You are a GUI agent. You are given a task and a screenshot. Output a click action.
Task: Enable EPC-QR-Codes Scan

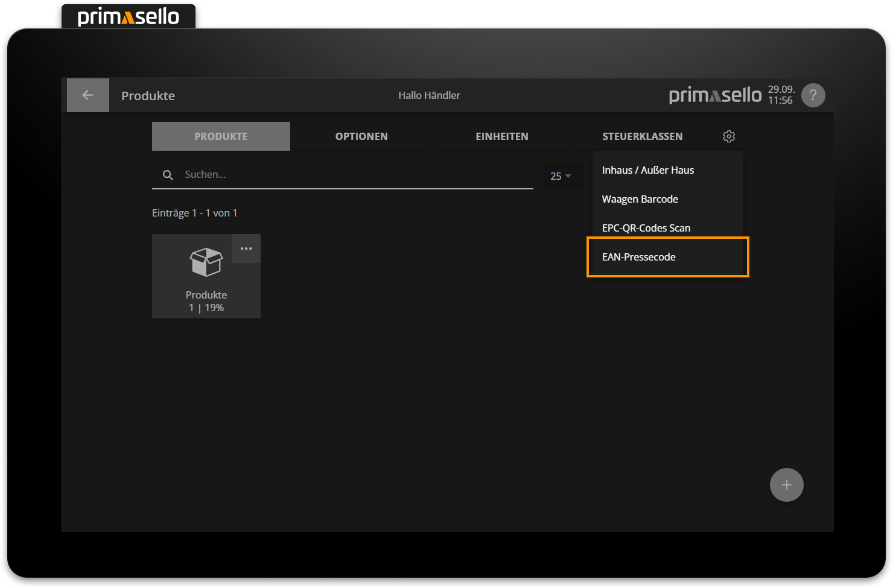click(646, 228)
